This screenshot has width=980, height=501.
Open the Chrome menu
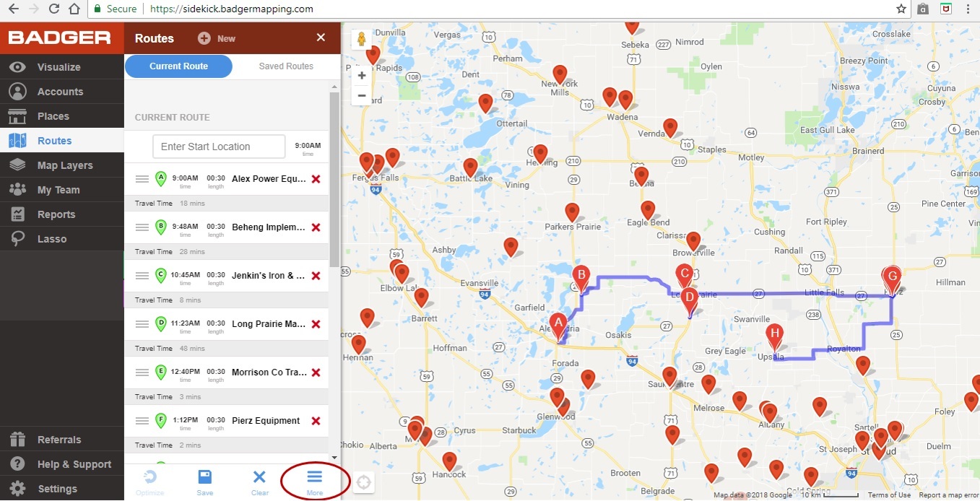click(x=968, y=9)
